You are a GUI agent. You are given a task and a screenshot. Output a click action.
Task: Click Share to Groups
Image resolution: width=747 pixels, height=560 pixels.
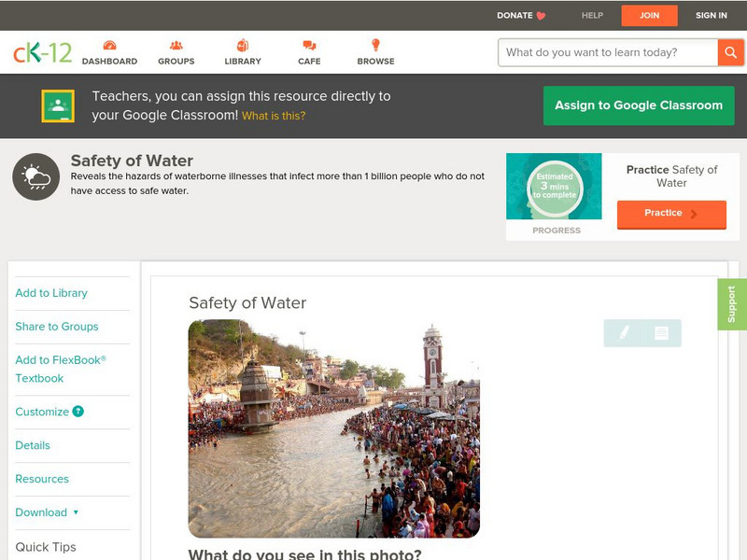(x=57, y=327)
